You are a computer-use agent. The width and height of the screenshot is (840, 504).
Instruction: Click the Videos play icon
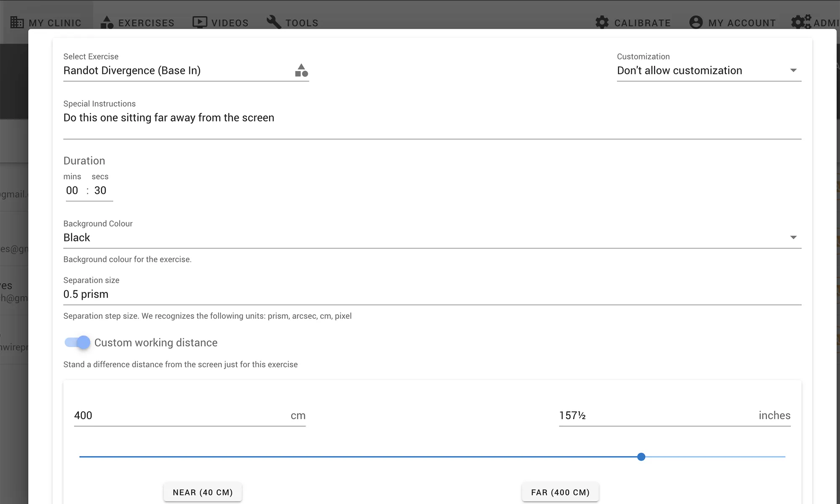[199, 22]
